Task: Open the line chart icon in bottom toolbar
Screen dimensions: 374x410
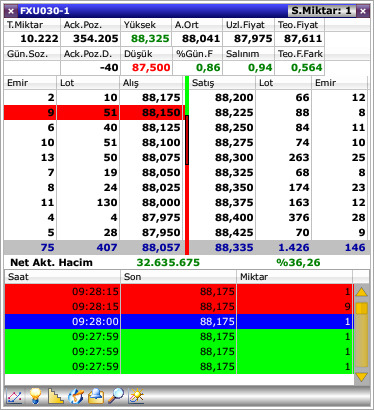Action: click(x=14, y=396)
